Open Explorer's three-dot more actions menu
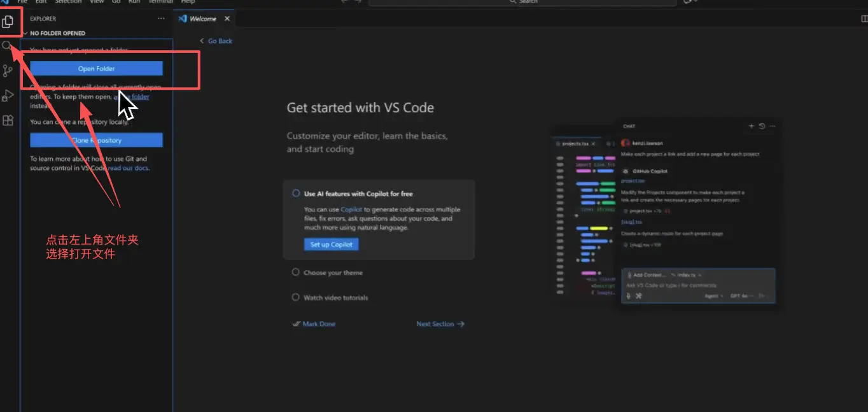868x412 pixels. (161, 19)
